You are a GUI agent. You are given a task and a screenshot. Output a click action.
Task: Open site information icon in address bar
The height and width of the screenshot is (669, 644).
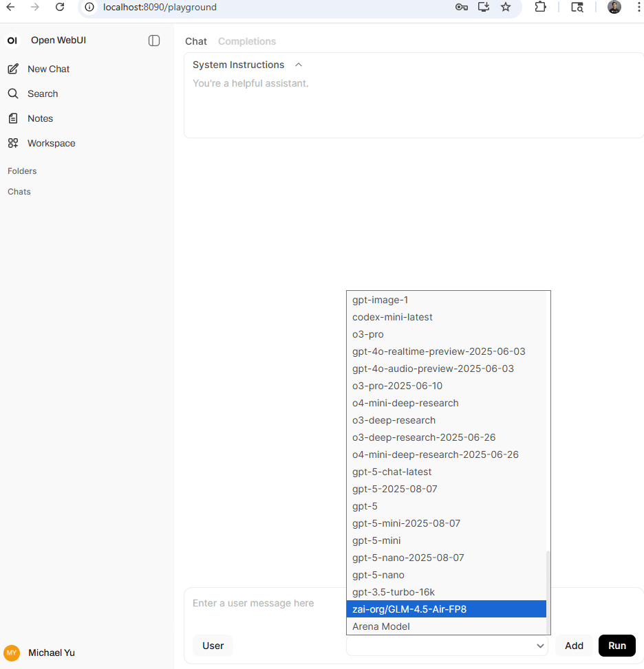coord(89,8)
